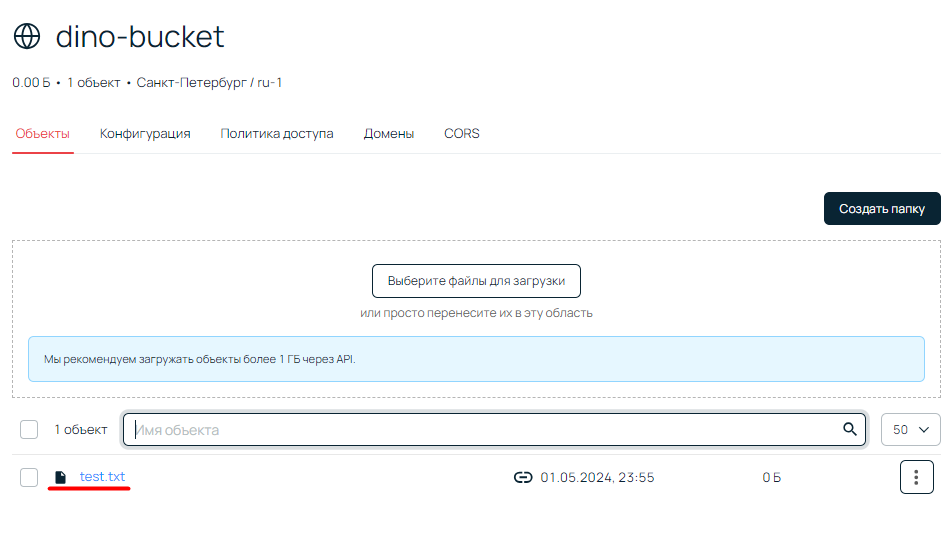Image resolution: width=951 pixels, height=535 pixels.
Task: Click the chain link icon in test.txt row
Action: [x=522, y=478]
